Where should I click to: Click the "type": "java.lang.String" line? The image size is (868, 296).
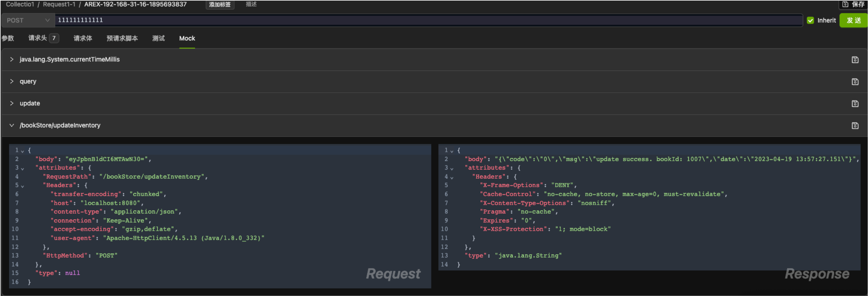(x=513, y=256)
